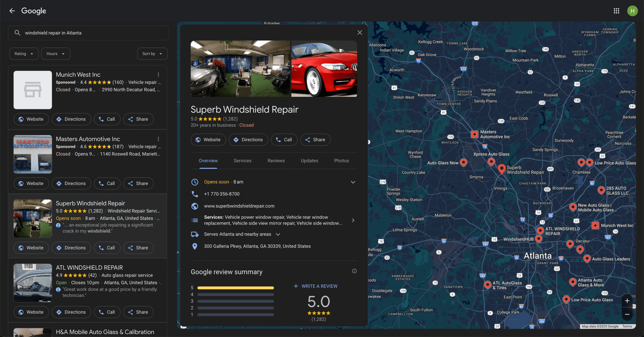Expand Serves Atlanta and nearby areas

pyautogui.click(x=278, y=234)
